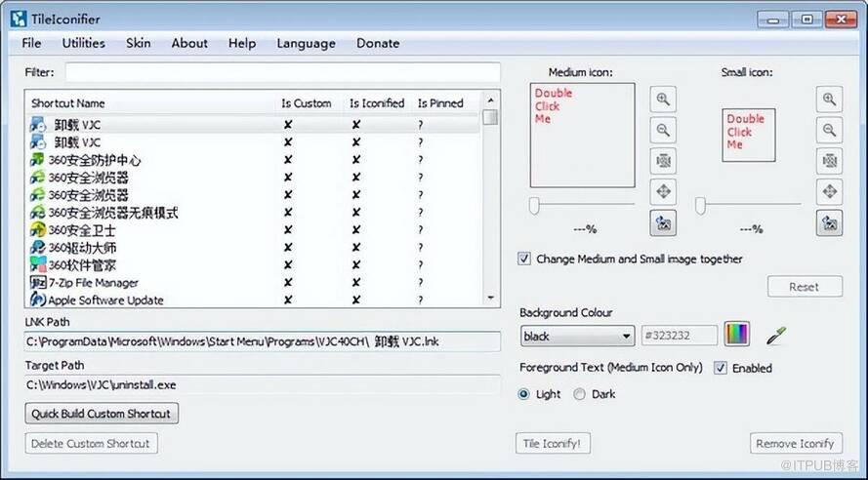Click the Small icon preview box
This screenshot has height=480, width=868.
tap(749, 135)
